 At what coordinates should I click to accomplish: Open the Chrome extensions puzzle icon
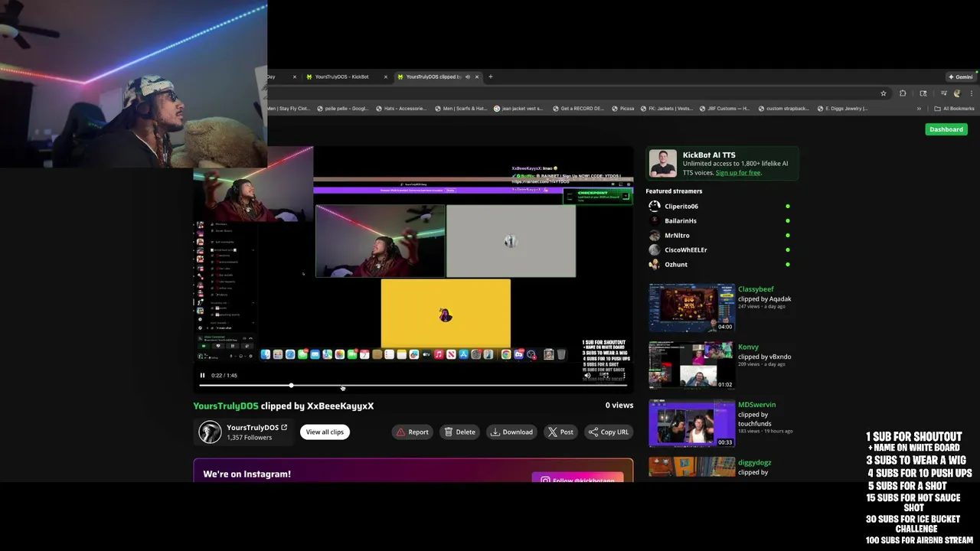[x=903, y=93]
